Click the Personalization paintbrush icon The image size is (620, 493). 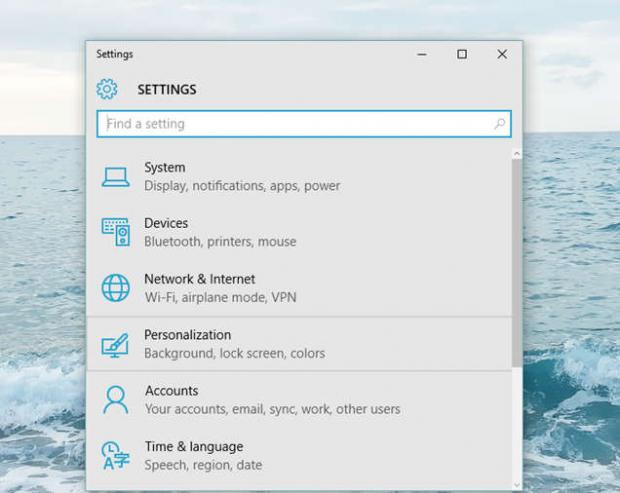pos(116,344)
